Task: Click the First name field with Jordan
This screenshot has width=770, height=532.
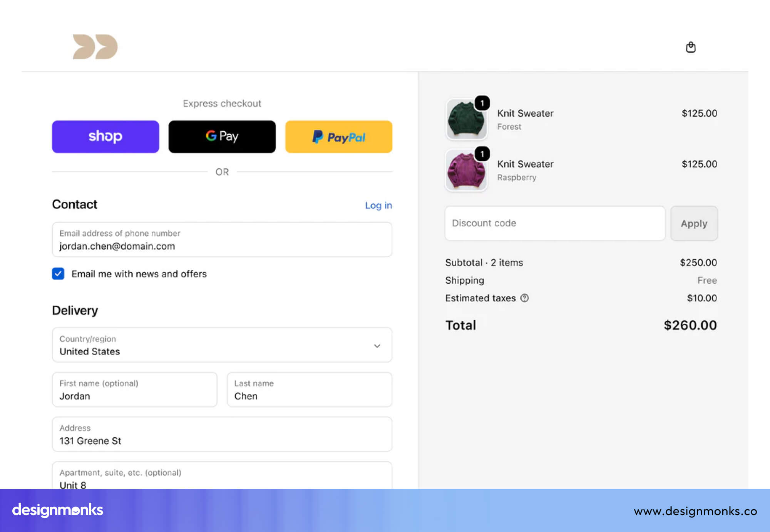Action: pyautogui.click(x=135, y=390)
